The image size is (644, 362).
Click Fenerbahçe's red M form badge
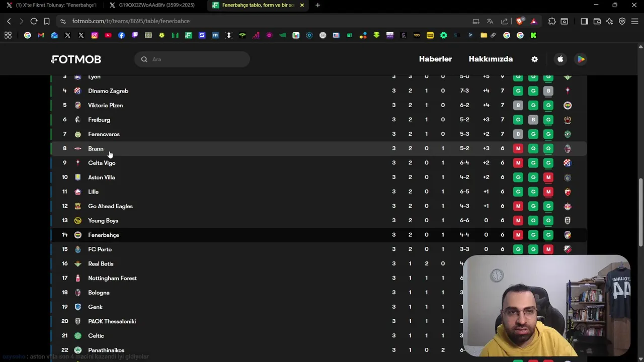pos(518,235)
